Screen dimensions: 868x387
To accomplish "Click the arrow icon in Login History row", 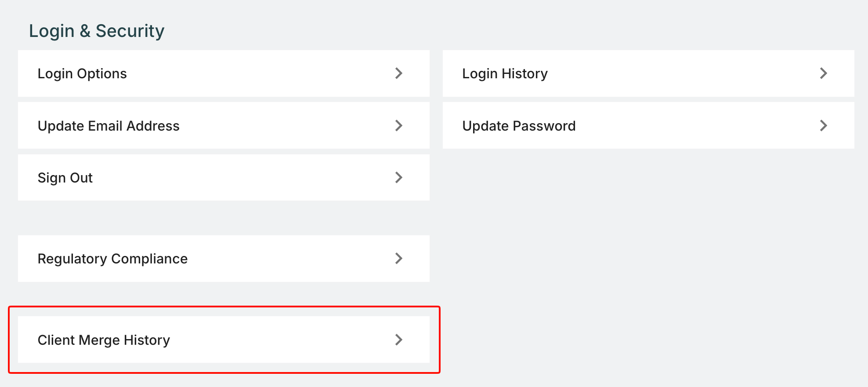I will [x=823, y=73].
